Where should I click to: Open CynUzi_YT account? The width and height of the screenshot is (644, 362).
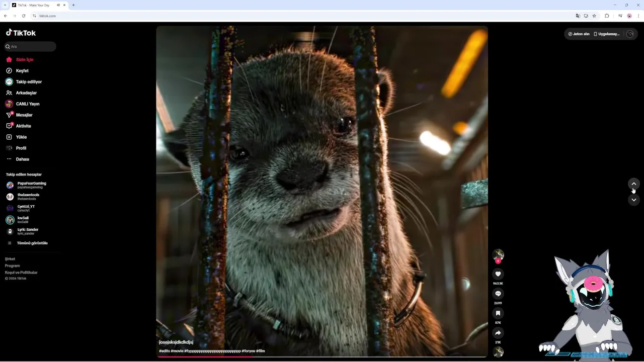pos(21,208)
